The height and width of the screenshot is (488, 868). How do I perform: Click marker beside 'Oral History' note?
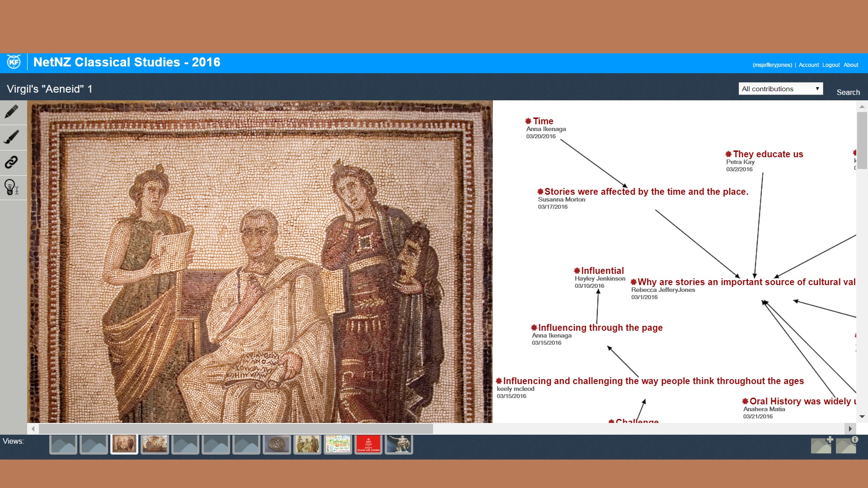click(x=745, y=401)
